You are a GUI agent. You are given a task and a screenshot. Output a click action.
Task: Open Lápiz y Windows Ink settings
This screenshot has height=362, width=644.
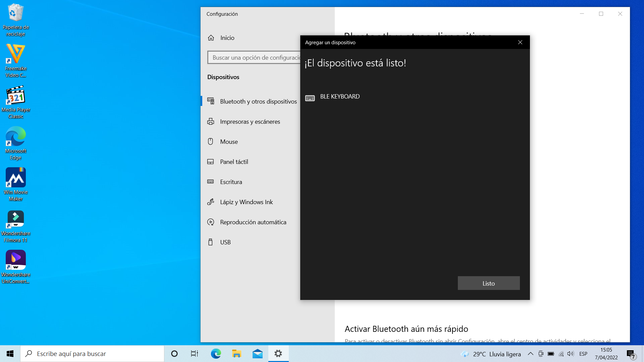(x=246, y=202)
